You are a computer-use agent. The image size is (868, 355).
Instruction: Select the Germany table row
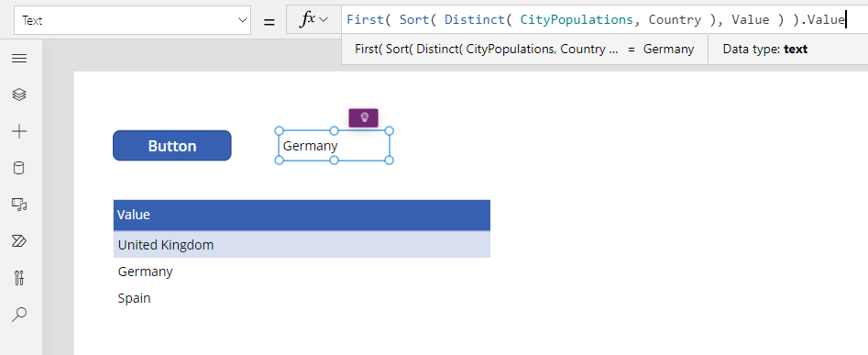point(302,272)
